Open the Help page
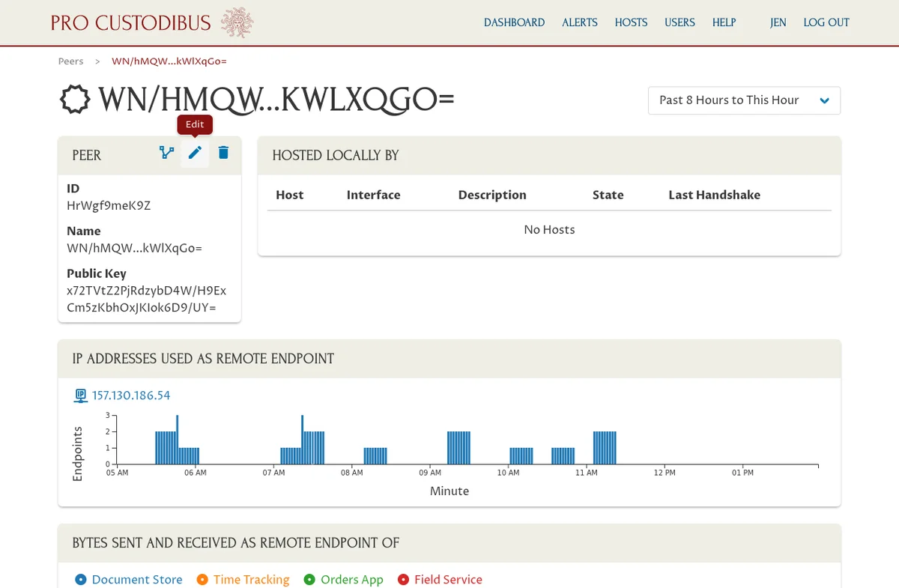 click(x=724, y=22)
